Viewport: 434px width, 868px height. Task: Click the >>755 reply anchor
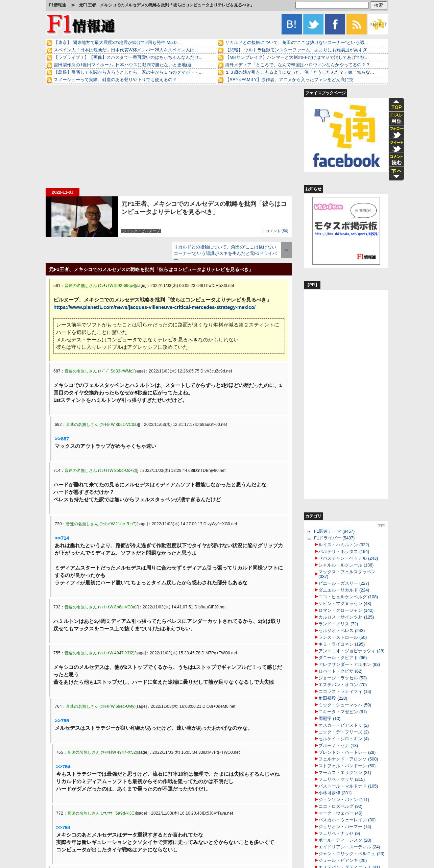tap(62, 721)
